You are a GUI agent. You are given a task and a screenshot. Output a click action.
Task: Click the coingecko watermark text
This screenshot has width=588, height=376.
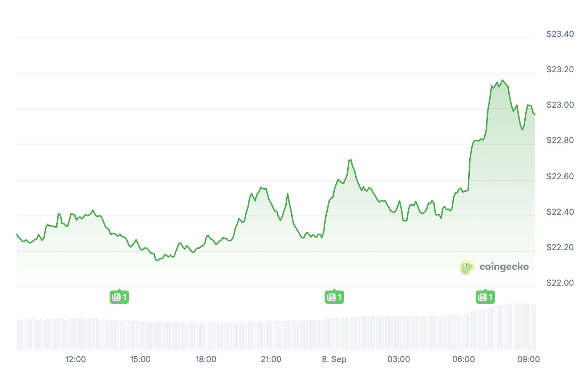click(x=504, y=267)
